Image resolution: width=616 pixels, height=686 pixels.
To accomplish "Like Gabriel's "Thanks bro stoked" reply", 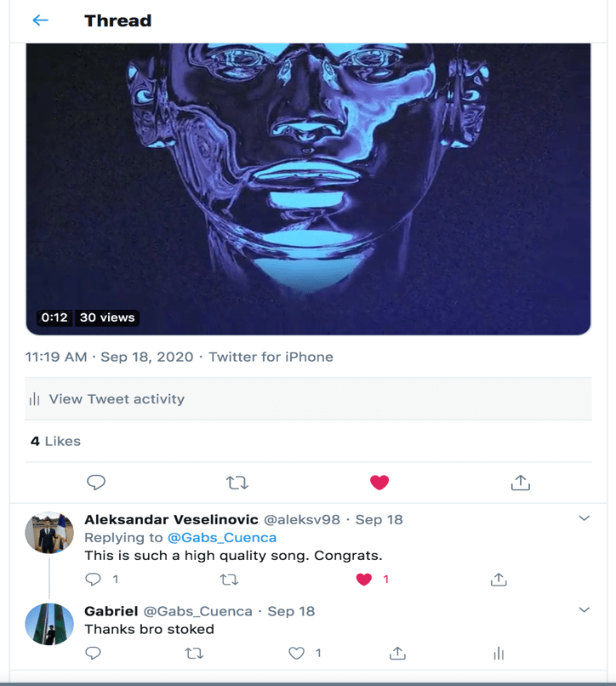I will pos(296,654).
